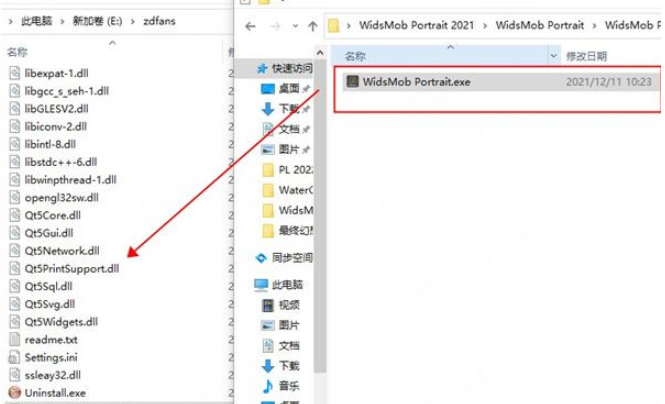Viewport: 665px width, 404px height.
Task: Sort by 名称 column in left window
Action: pyautogui.click(x=17, y=52)
